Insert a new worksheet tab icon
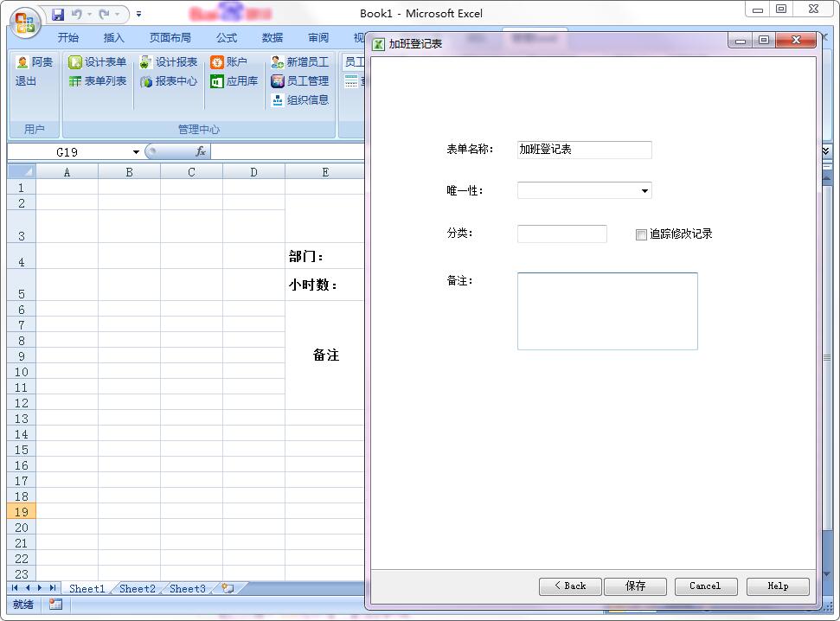Image resolution: width=840 pixels, height=621 pixels. (x=228, y=588)
